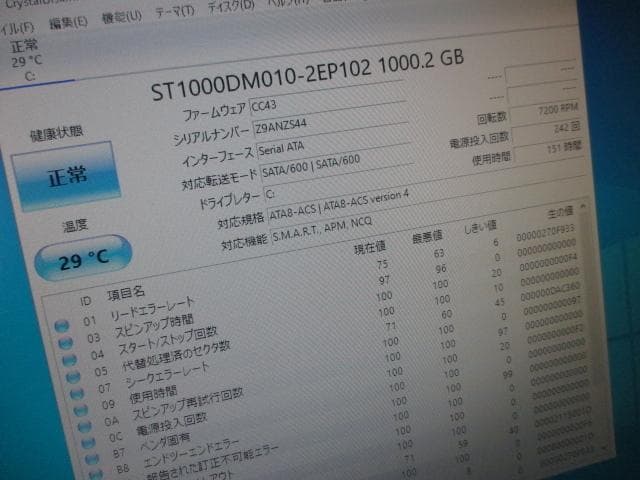Click the serial number field Z9ANZS44
This screenshot has width=640, height=480.
(x=330, y=122)
